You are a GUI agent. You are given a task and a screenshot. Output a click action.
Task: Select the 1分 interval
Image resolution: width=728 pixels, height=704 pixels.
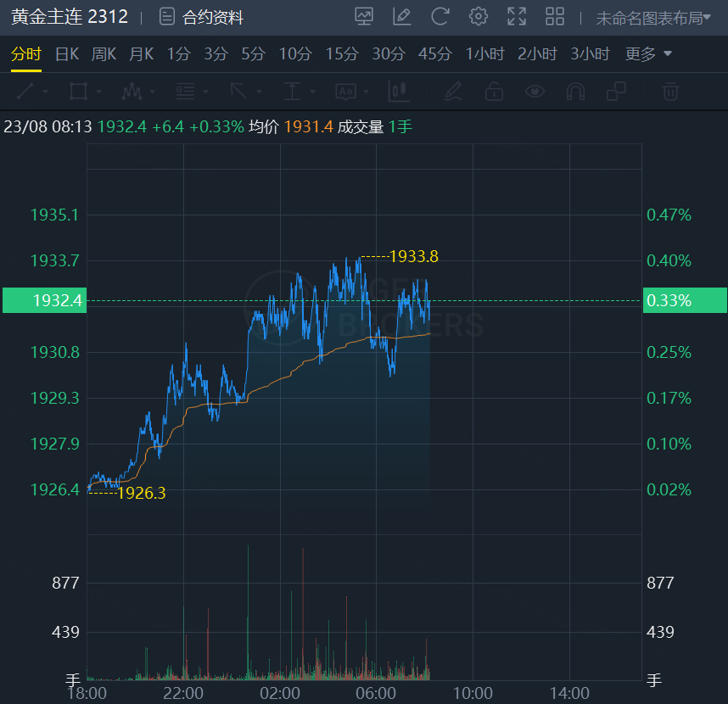pos(179,53)
